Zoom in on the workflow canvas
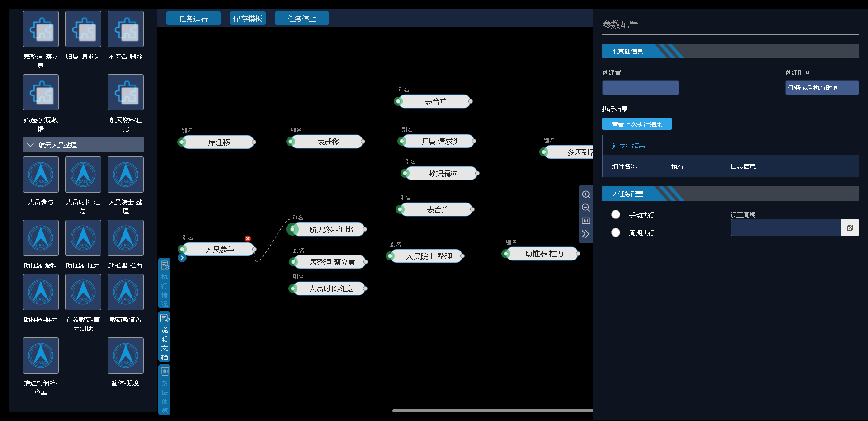 point(586,194)
